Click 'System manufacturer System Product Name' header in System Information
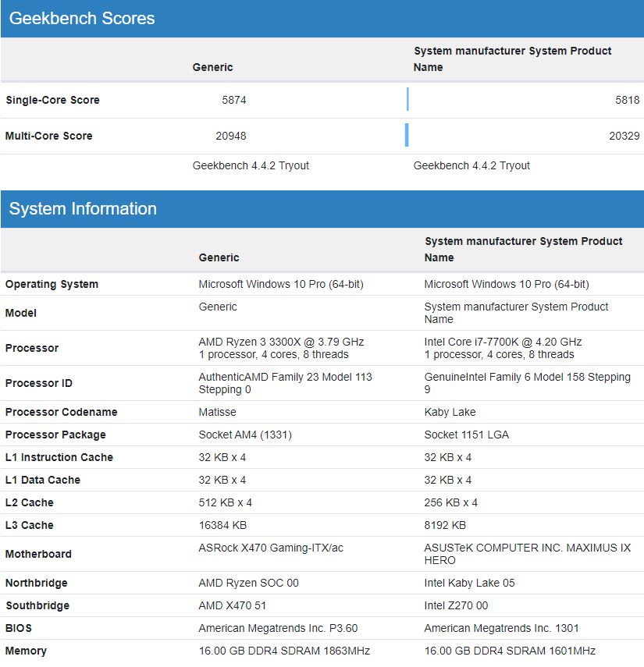 pyautogui.click(x=524, y=250)
